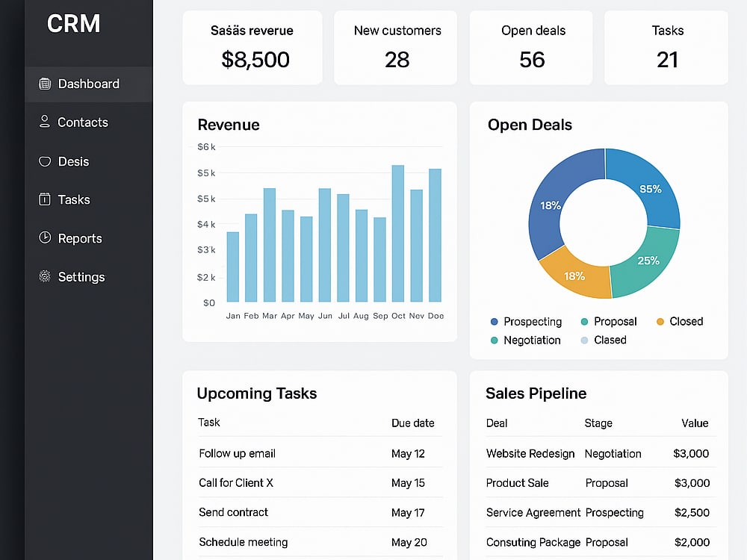
Task: Click the Prospecting legend dot
Action: 494,322
